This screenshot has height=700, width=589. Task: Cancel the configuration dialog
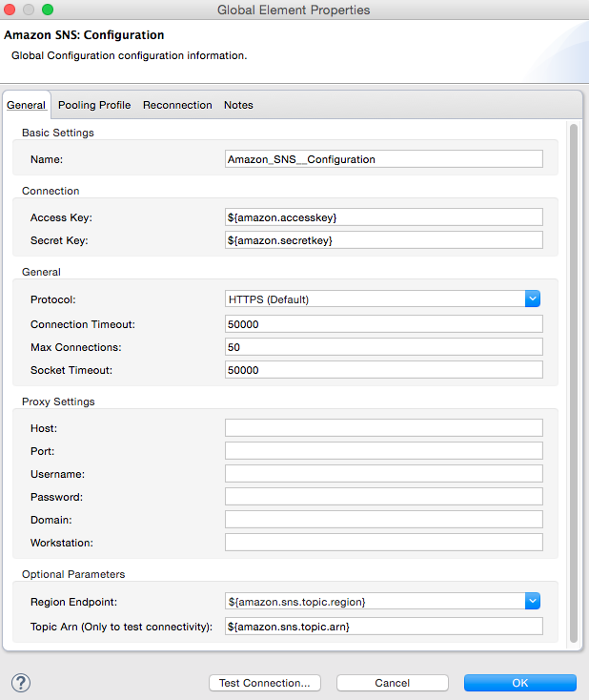(x=393, y=683)
